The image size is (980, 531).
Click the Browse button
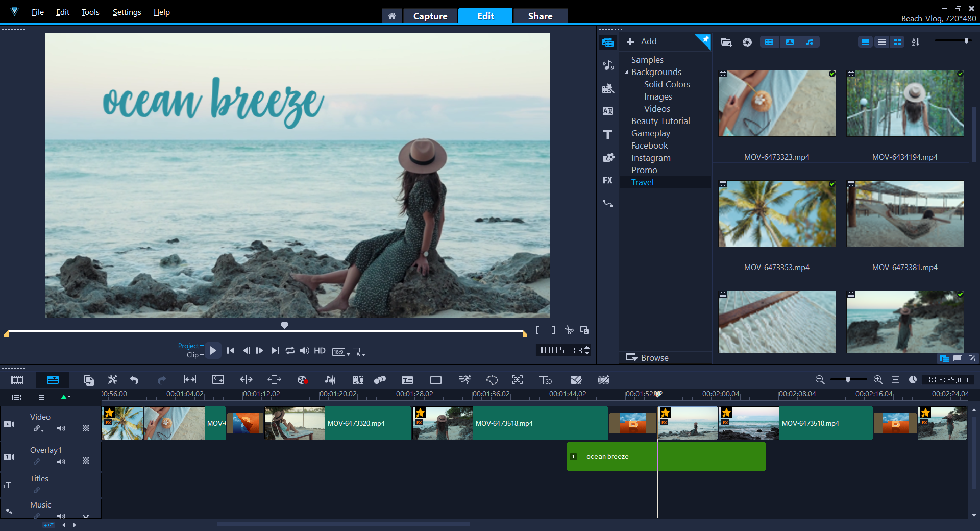pyautogui.click(x=648, y=358)
